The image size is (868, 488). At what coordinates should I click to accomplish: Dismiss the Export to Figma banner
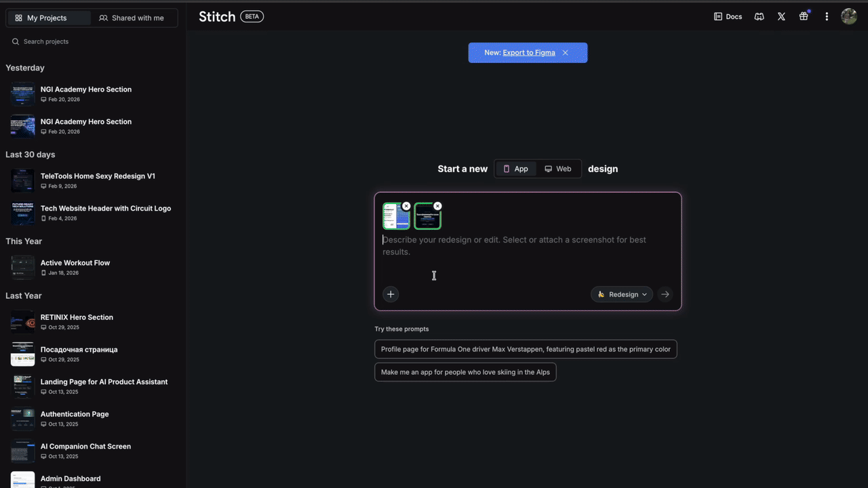tap(565, 52)
